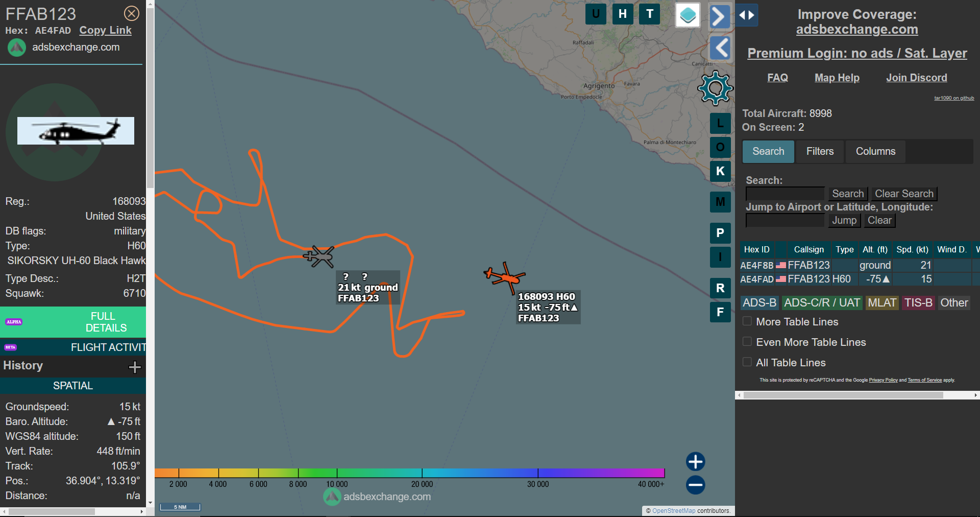980x517 pixels.
Task: Sort table by Spd. (kt) column
Action: tap(912, 249)
